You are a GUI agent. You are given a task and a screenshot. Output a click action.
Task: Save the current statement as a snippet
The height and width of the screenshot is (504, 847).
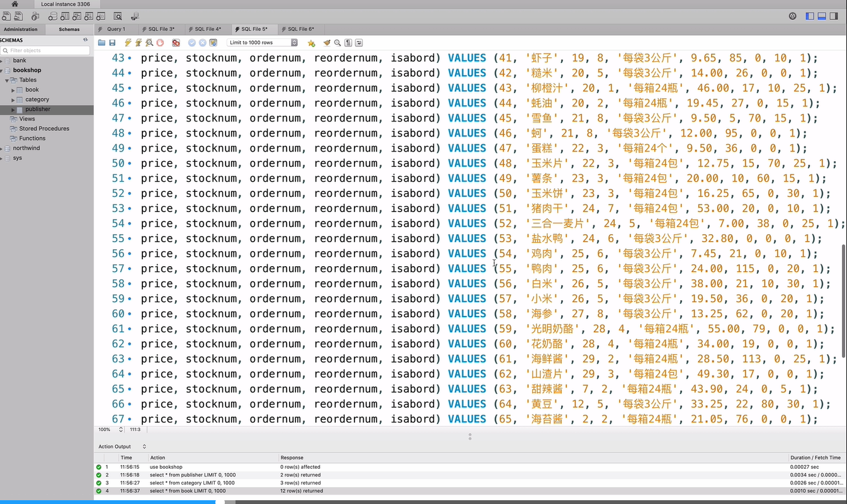click(x=311, y=43)
